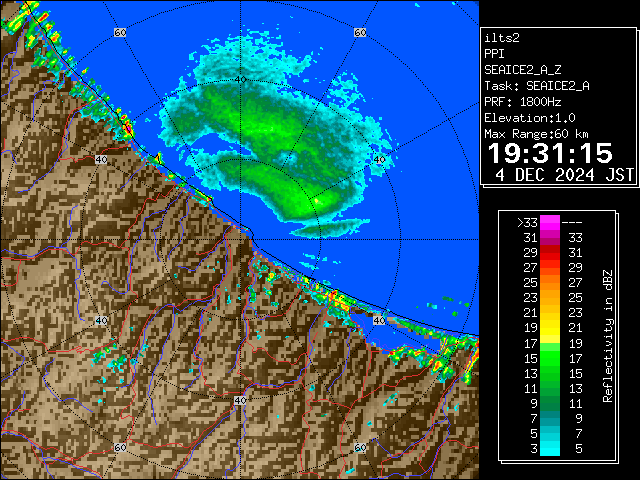Viewport: 640px width, 480px height.
Task: Click the 'Task: SEAICE2_A' line
Action: point(537,86)
